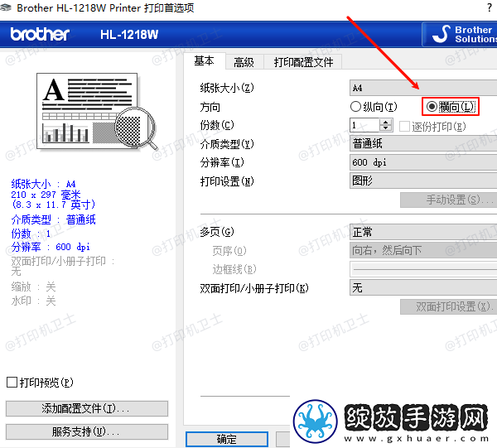Screen dimensions: 497x448
Task: Click the summary text 缩放 : 关
Action: [33, 287]
